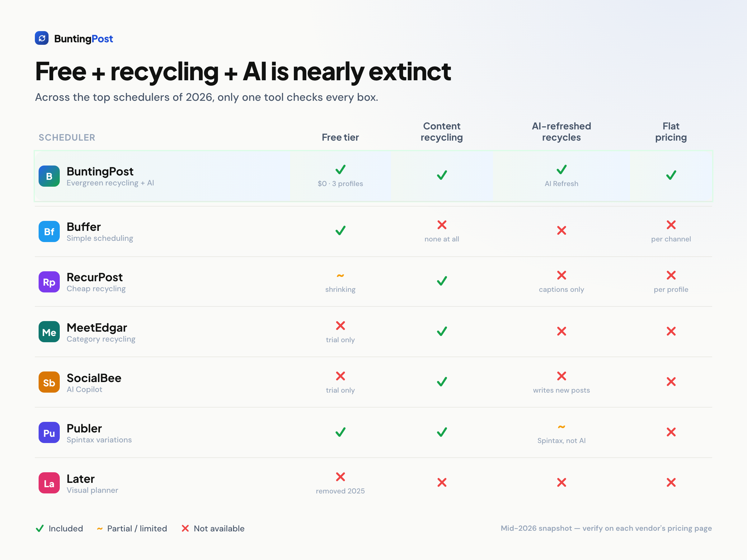This screenshot has width=747, height=560.
Task: Click the 'Spintax variations' subtitle
Action: pyautogui.click(x=99, y=440)
